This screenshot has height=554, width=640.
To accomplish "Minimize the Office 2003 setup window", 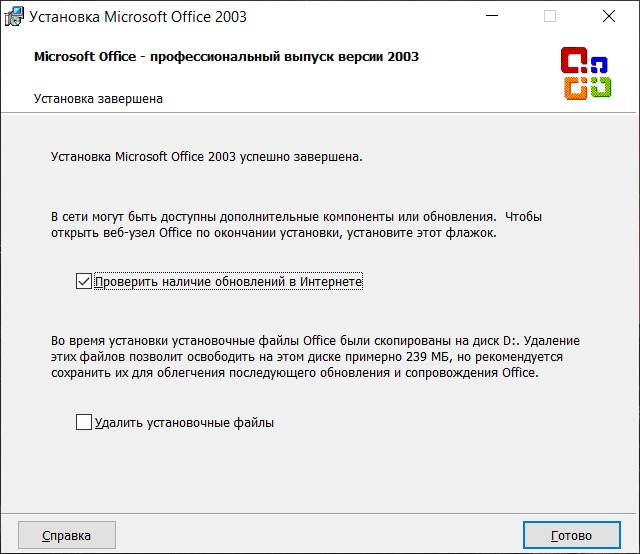I will (492, 16).
